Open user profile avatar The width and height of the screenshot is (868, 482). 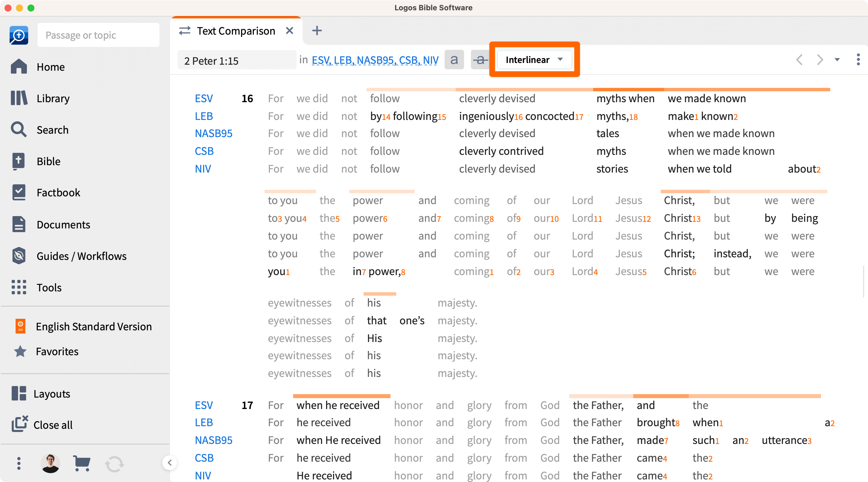[51, 463]
